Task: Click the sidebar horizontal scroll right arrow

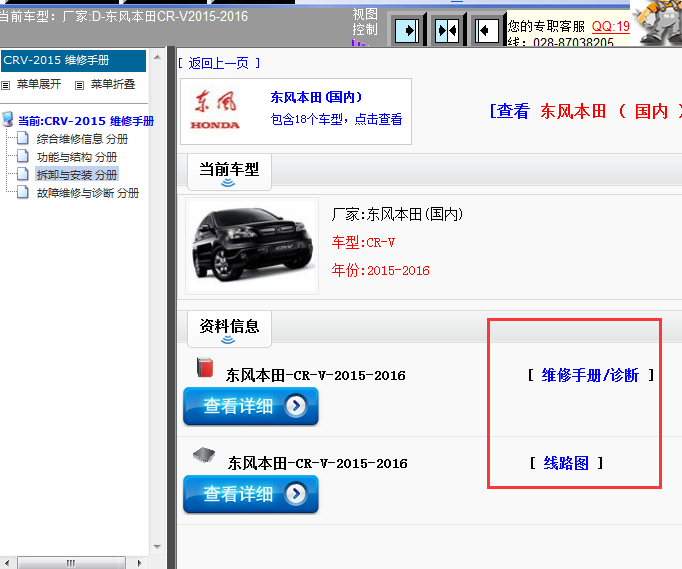Action: pyautogui.click(x=139, y=563)
